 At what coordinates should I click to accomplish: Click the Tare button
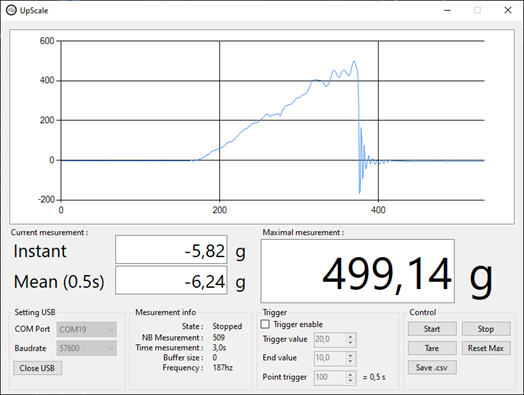[x=432, y=348]
